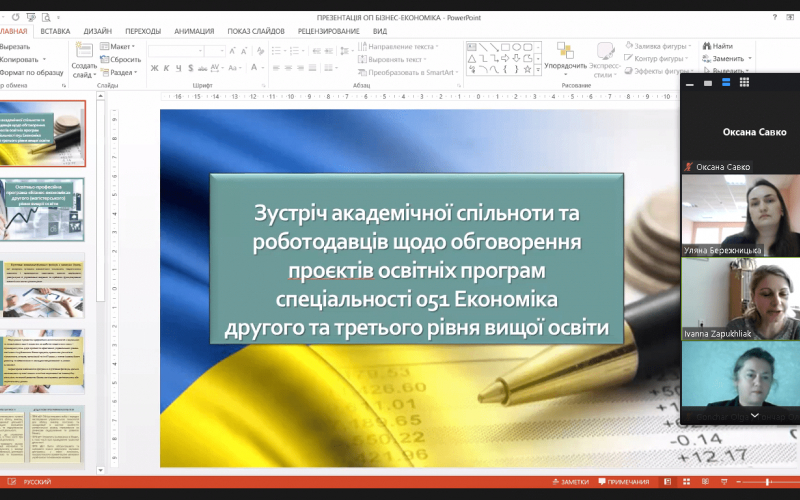
Task: Decrease list indent level icon
Action: (316, 51)
